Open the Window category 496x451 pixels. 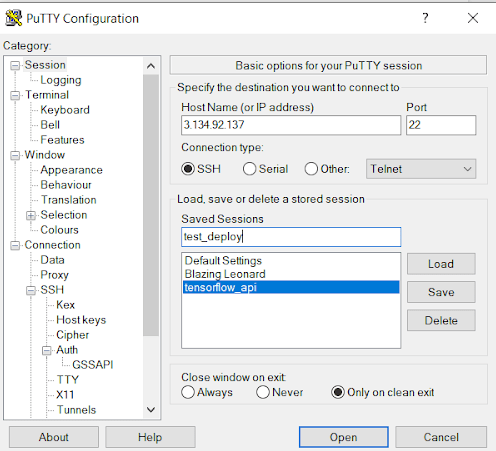pos(45,155)
